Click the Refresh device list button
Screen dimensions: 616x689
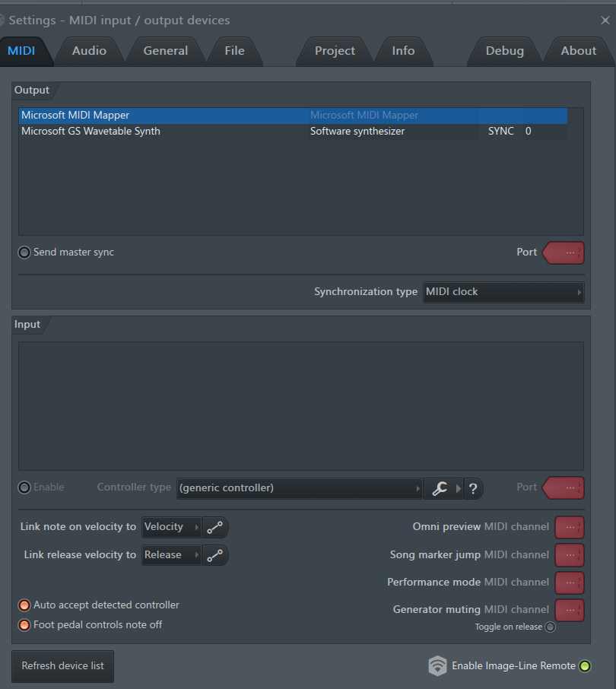(x=63, y=666)
